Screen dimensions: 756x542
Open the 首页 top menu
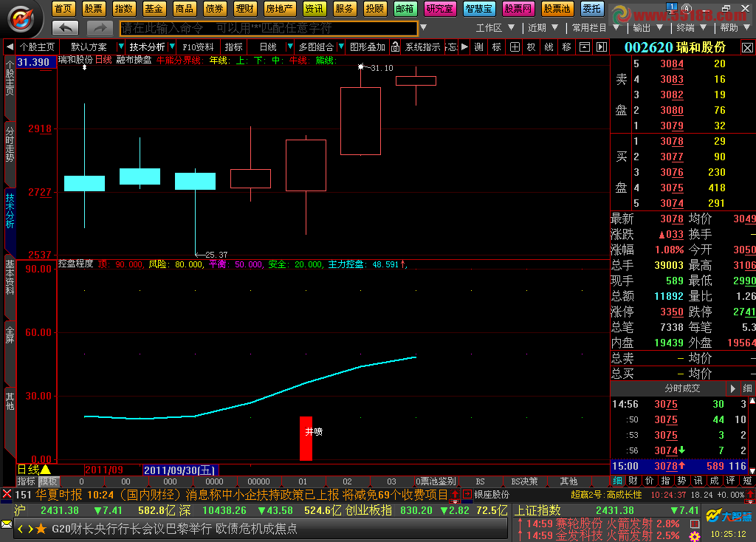[63, 9]
